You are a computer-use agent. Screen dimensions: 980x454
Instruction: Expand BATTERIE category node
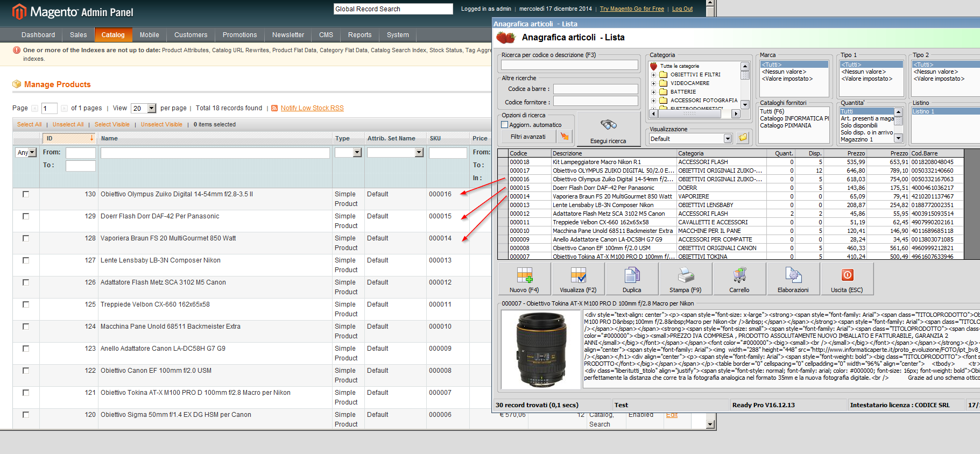tap(653, 92)
